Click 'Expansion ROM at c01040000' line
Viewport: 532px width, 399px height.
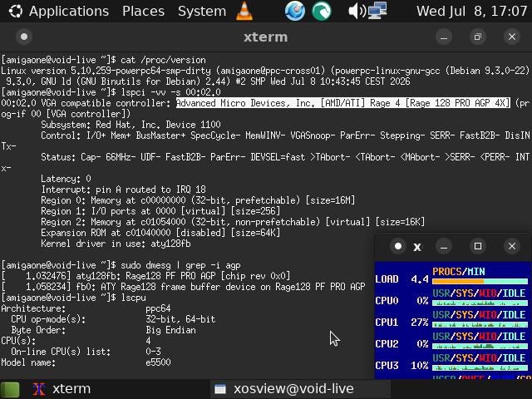click(160, 233)
